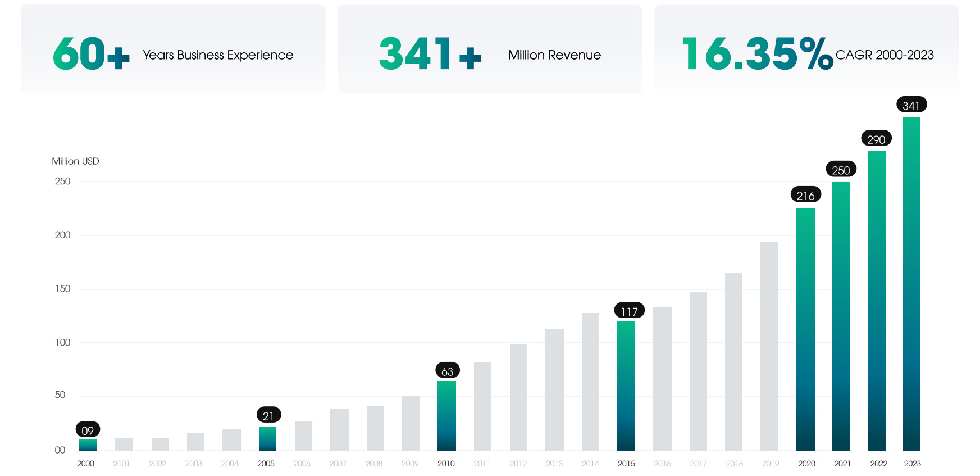This screenshot has height=476, width=980.
Task: Select the 2010 bar labeled 63
Action: pyautogui.click(x=446, y=416)
